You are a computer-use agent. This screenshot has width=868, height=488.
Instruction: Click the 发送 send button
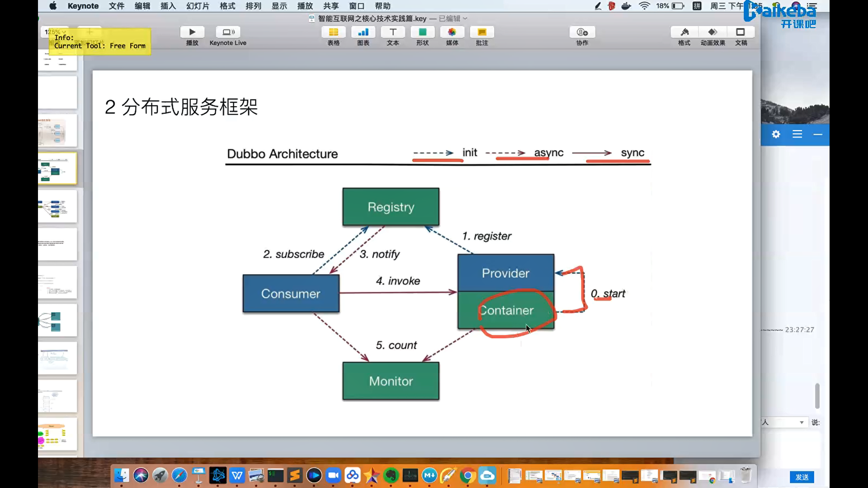point(802,477)
